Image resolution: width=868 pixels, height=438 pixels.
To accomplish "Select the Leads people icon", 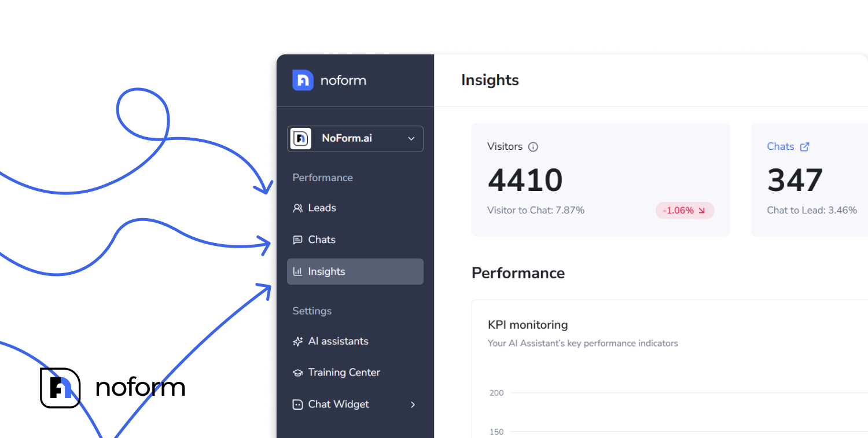I will point(297,208).
